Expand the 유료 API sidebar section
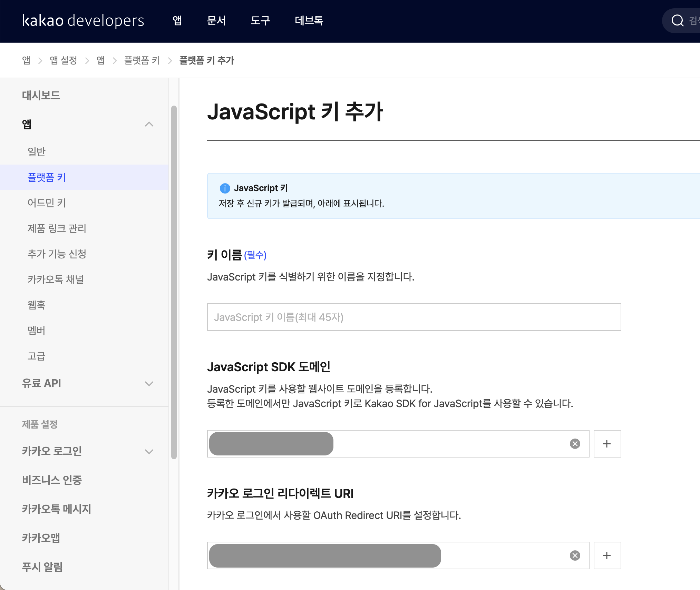 [x=149, y=383]
